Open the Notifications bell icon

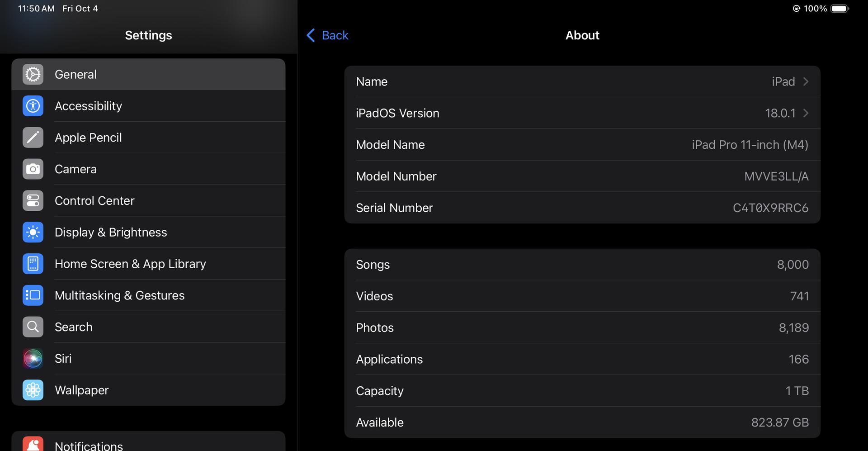coord(33,444)
